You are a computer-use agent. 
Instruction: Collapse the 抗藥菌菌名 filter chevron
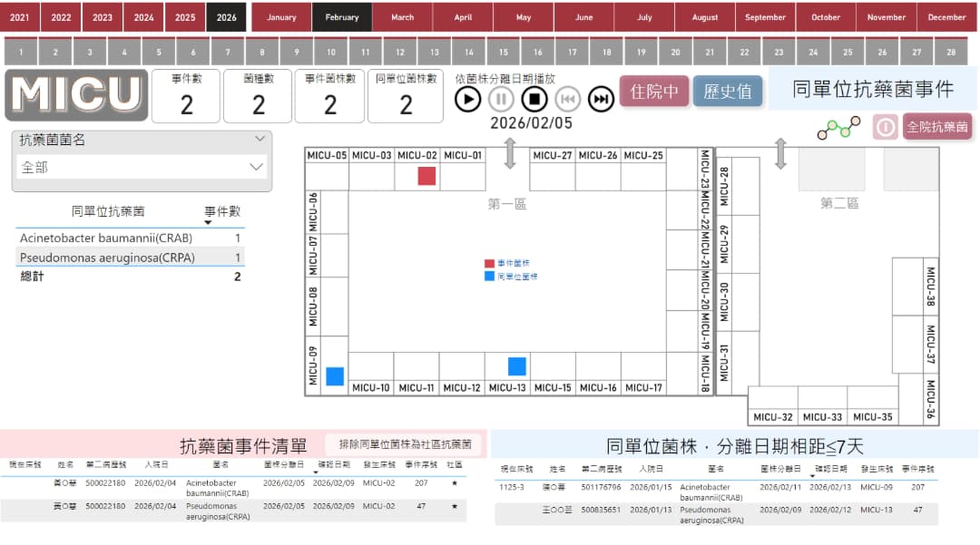260,139
